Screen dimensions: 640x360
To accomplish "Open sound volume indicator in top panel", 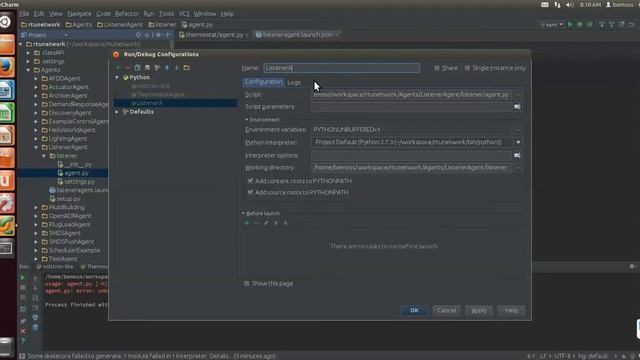I will 569,4.
